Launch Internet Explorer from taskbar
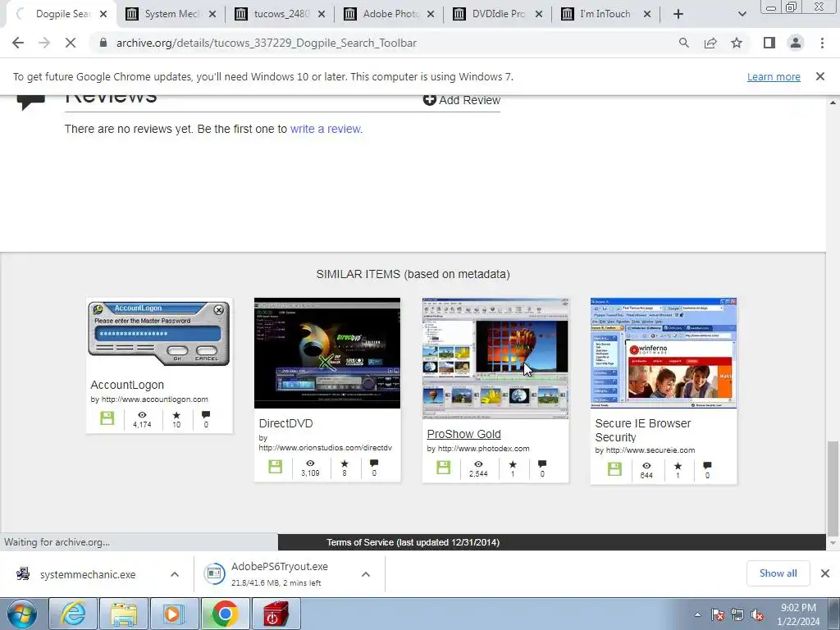The width and height of the screenshot is (840, 630). click(73, 614)
